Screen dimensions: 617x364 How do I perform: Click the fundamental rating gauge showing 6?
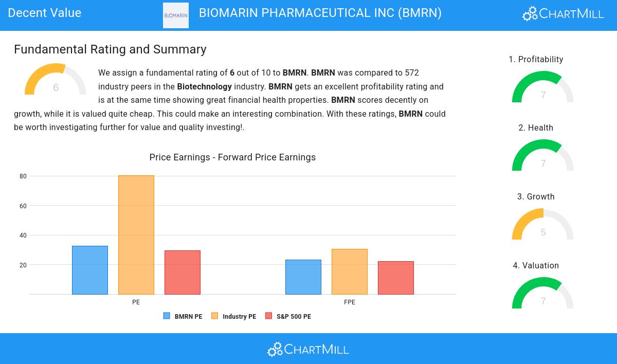pyautogui.click(x=56, y=81)
